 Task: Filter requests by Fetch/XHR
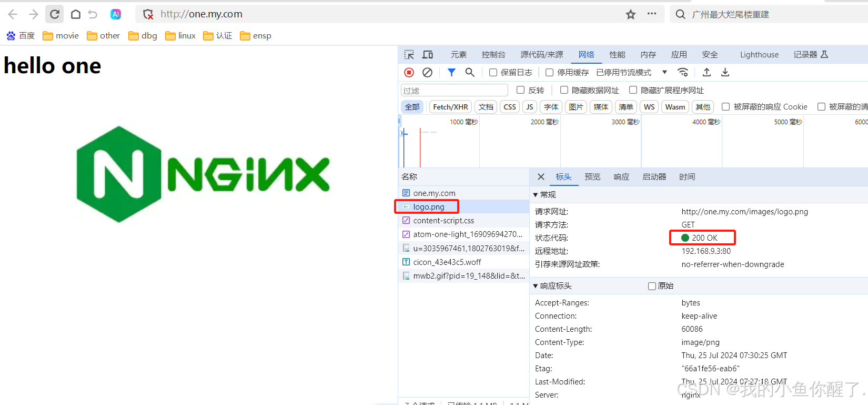[450, 107]
